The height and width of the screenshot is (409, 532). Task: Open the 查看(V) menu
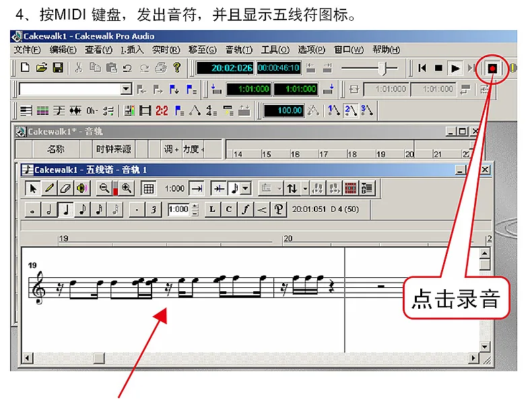(x=98, y=50)
